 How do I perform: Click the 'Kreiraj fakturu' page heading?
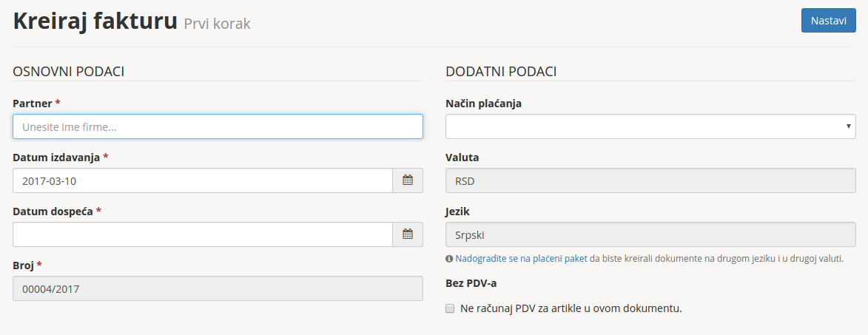(95, 21)
